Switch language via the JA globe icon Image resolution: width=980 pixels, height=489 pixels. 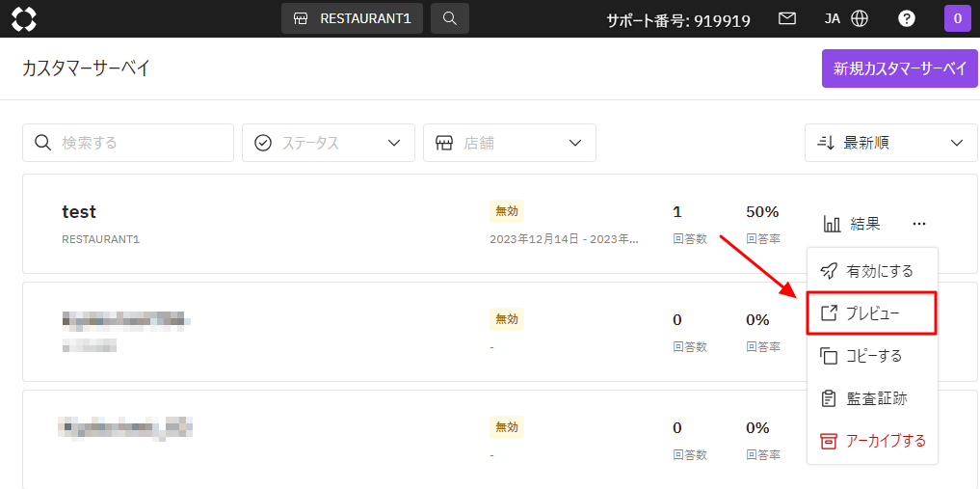(x=846, y=18)
